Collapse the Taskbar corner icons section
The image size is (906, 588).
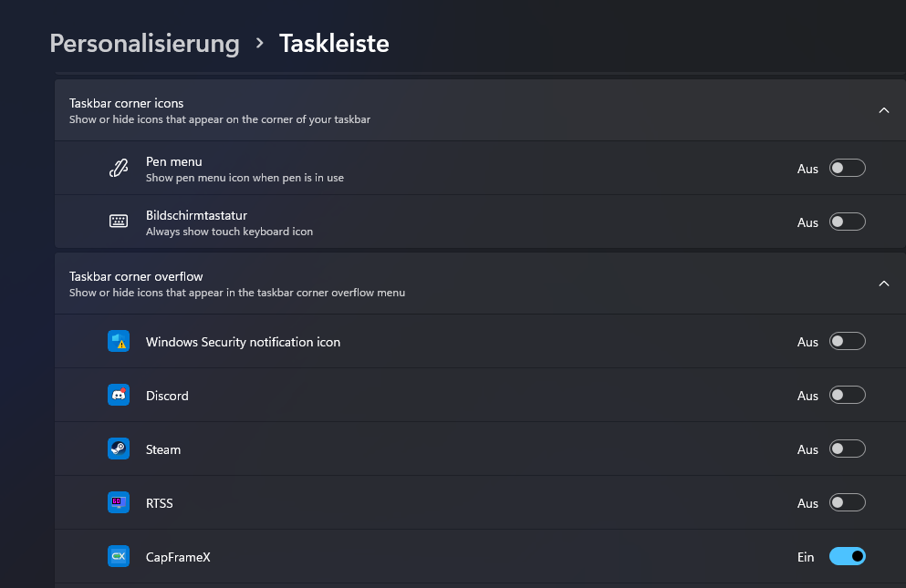coord(883,109)
